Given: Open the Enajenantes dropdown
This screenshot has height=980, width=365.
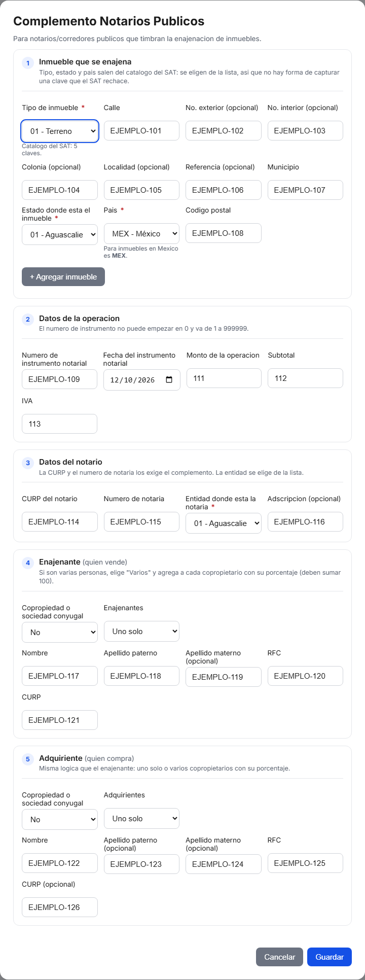Looking at the screenshot, I should point(141,631).
